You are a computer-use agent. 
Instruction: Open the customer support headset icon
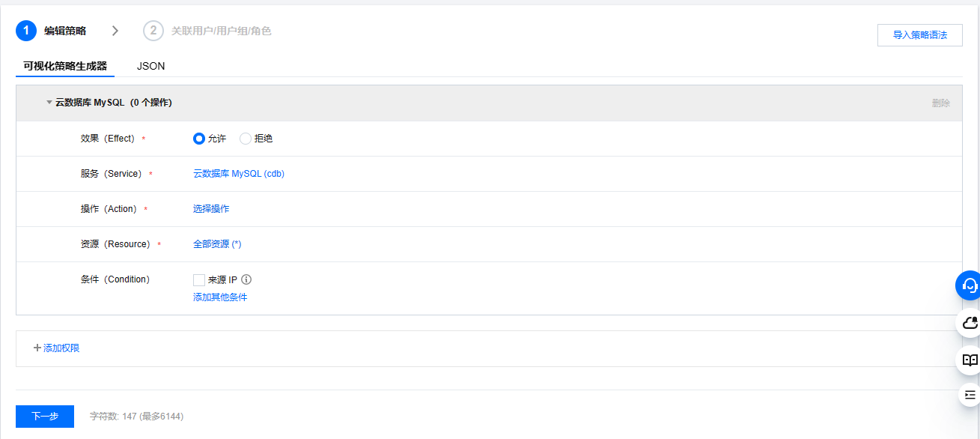(970, 285)
